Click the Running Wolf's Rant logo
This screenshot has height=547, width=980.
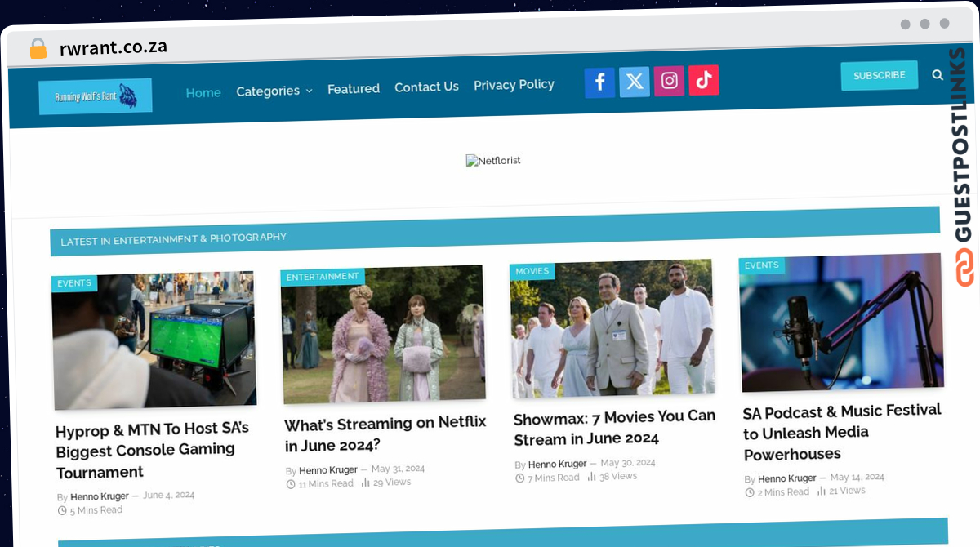[96, 96]
